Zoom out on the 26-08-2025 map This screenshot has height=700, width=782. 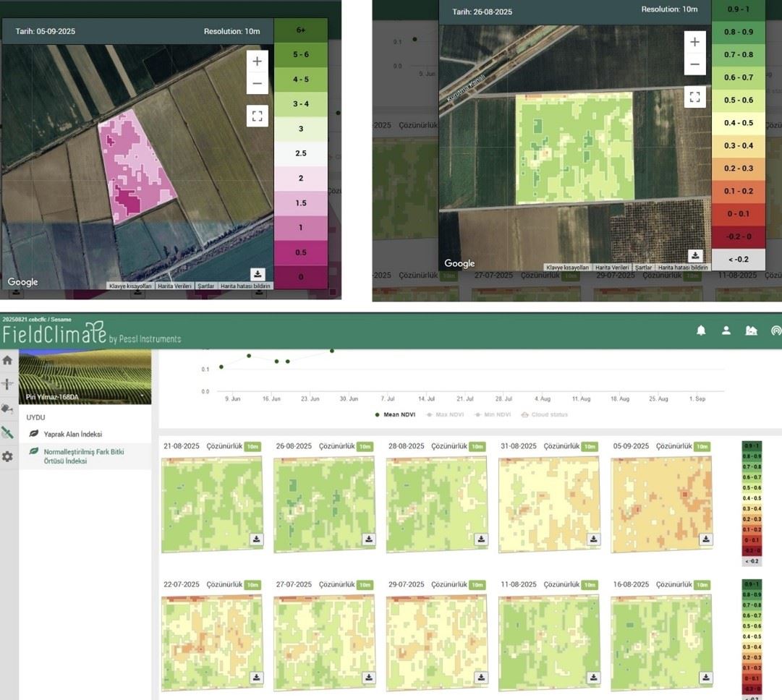(x=694, y=65)
